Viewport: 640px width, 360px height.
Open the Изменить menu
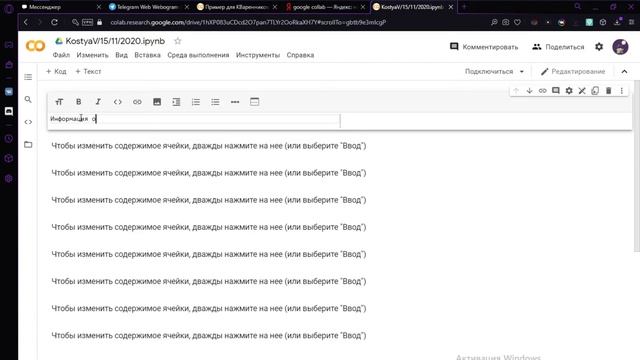point(93,55)
